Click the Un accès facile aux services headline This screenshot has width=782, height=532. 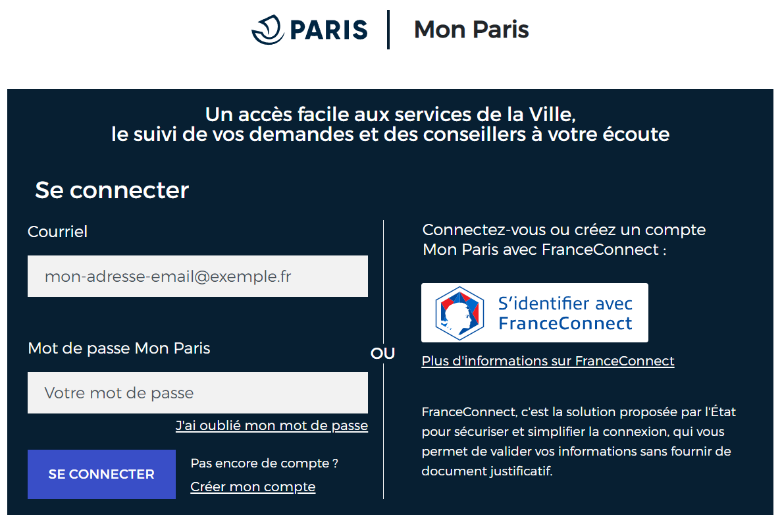(390, 124)
